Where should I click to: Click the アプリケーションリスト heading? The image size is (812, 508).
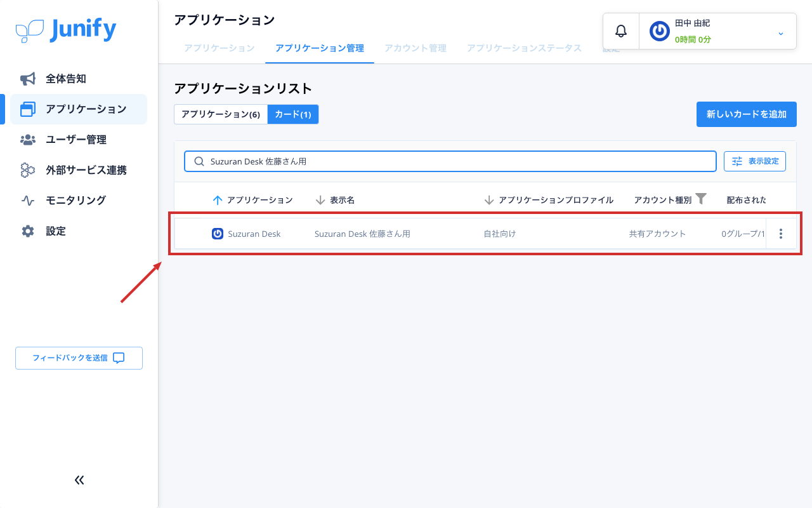pyautogui.click(x=243, y=88)
